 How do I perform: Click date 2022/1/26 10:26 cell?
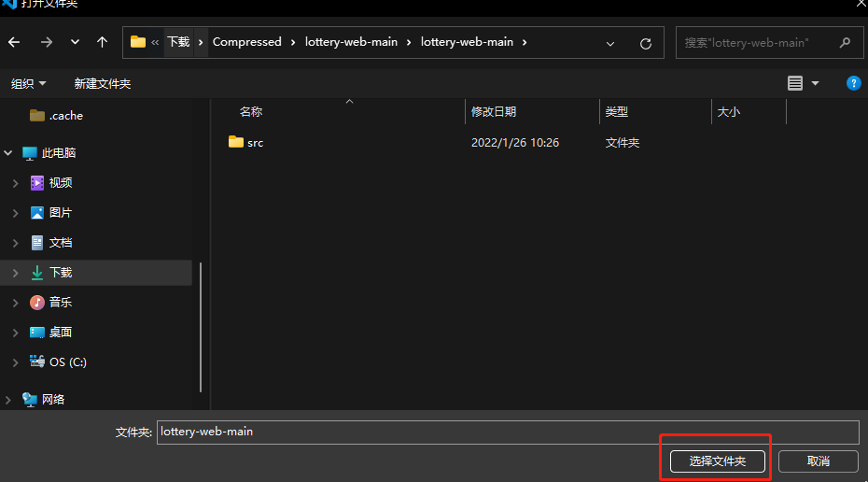pyautogui.click(x=515, y=142)
